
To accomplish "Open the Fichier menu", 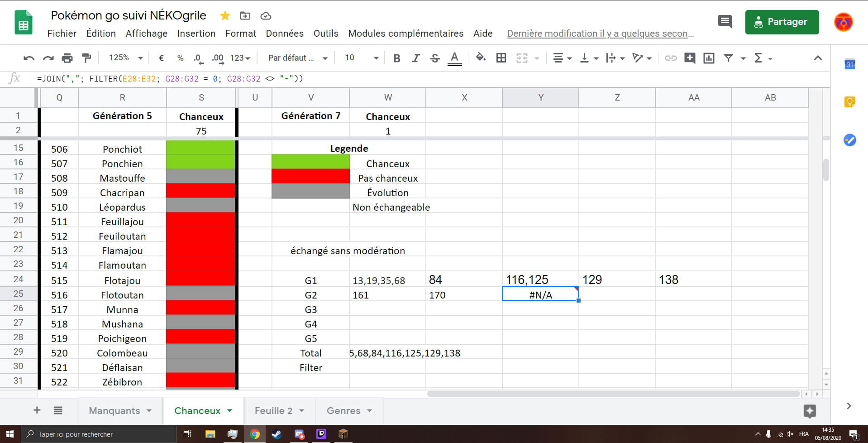I will [62, 34].
